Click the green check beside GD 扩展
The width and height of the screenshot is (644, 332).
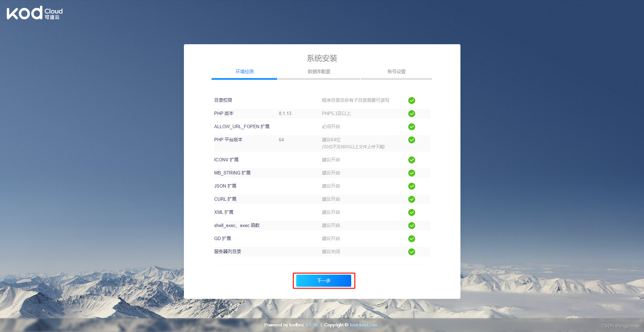[411, 239]
